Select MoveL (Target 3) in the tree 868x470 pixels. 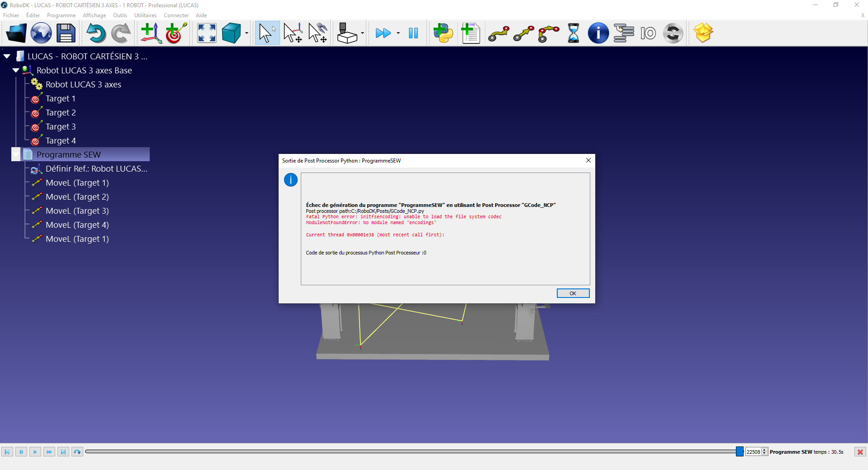[x=77, y=211]
